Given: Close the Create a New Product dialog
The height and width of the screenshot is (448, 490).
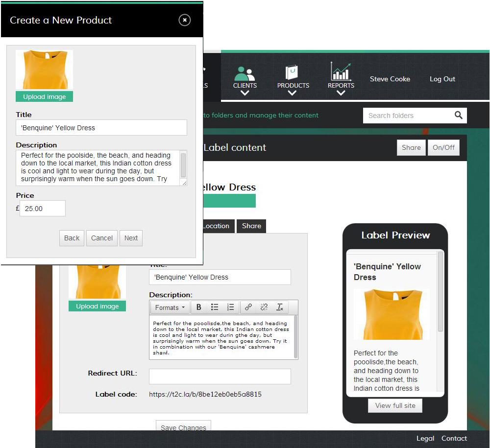Looking at the screenshot, I should (x=184, y=20).
